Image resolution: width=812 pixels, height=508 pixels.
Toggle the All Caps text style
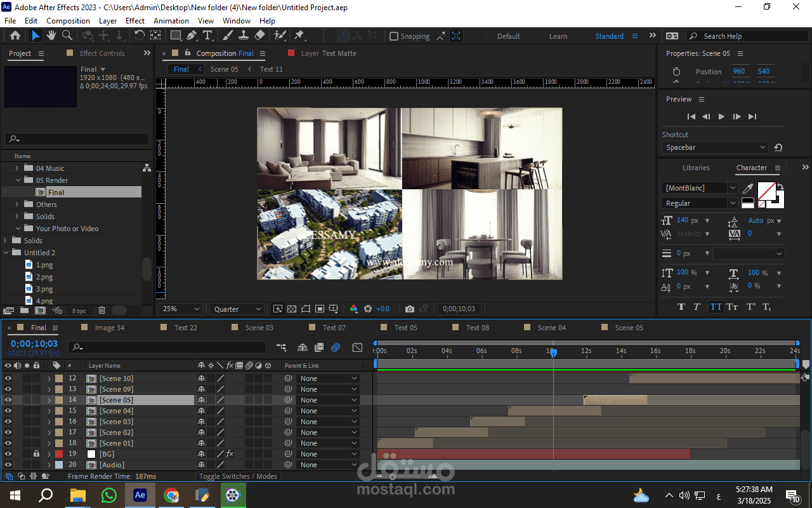[716, 307]
